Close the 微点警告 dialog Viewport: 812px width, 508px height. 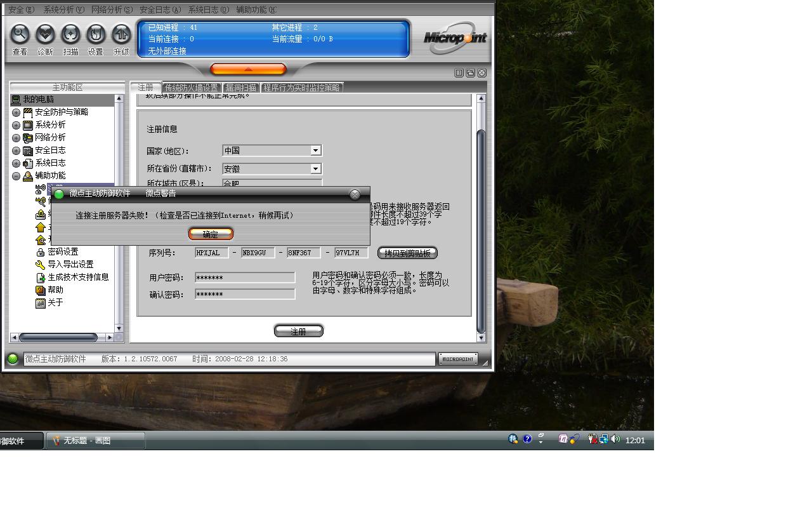(355, 194)
